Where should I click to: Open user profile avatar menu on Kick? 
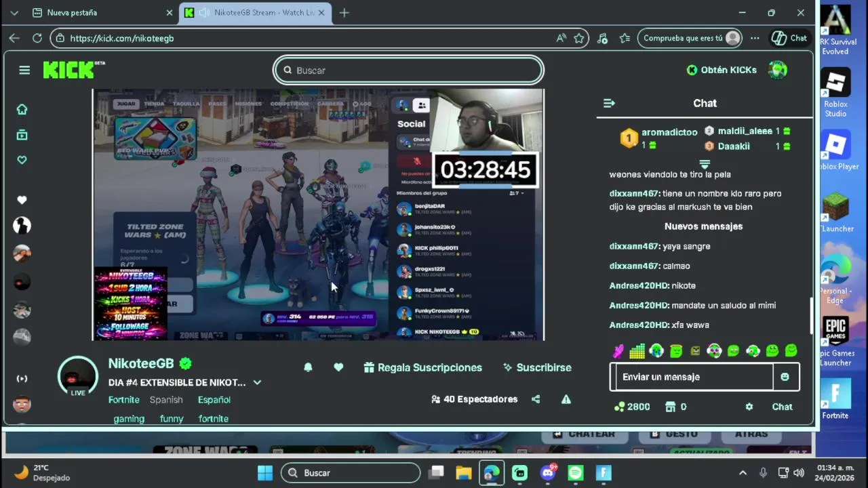(x=778, y=70)
